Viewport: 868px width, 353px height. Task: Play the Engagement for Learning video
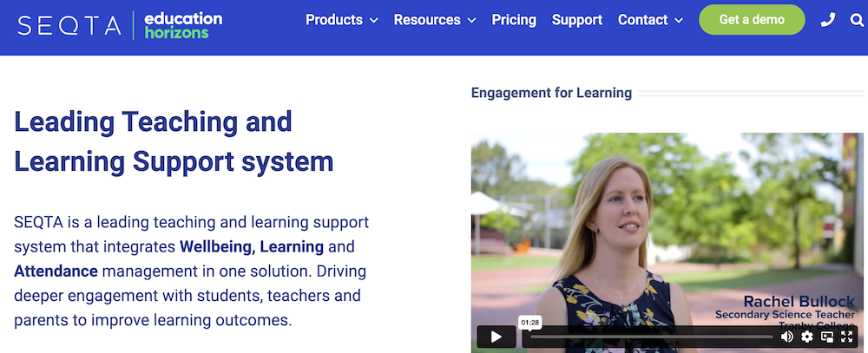click(x=496, y=337)
